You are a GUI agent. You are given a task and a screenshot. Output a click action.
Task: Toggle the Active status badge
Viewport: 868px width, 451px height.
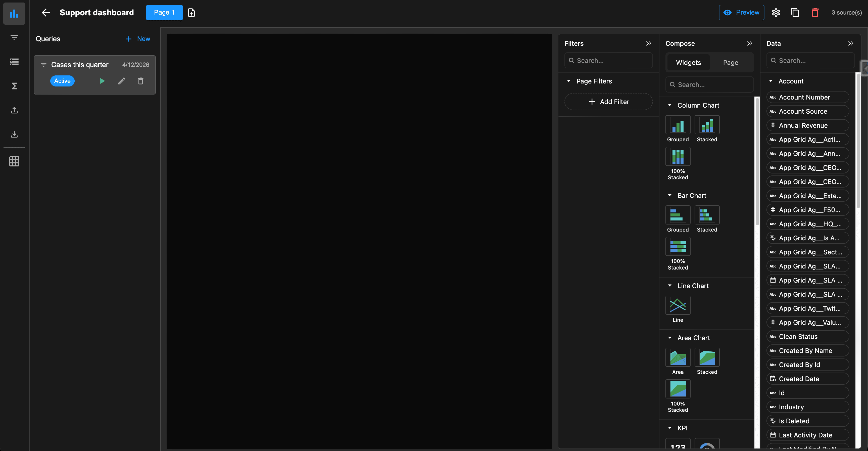(62, 81)
